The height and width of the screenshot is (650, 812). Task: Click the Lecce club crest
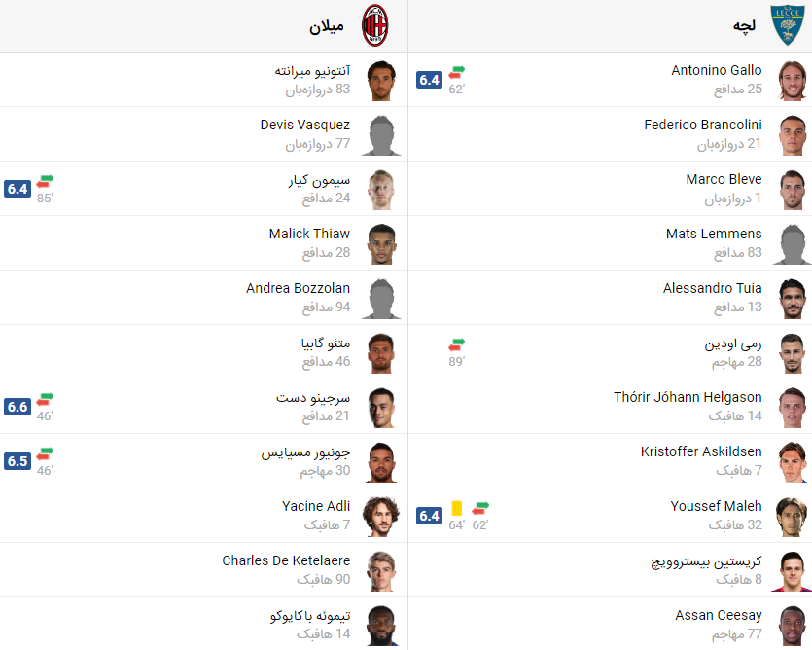tap(787, 26)
